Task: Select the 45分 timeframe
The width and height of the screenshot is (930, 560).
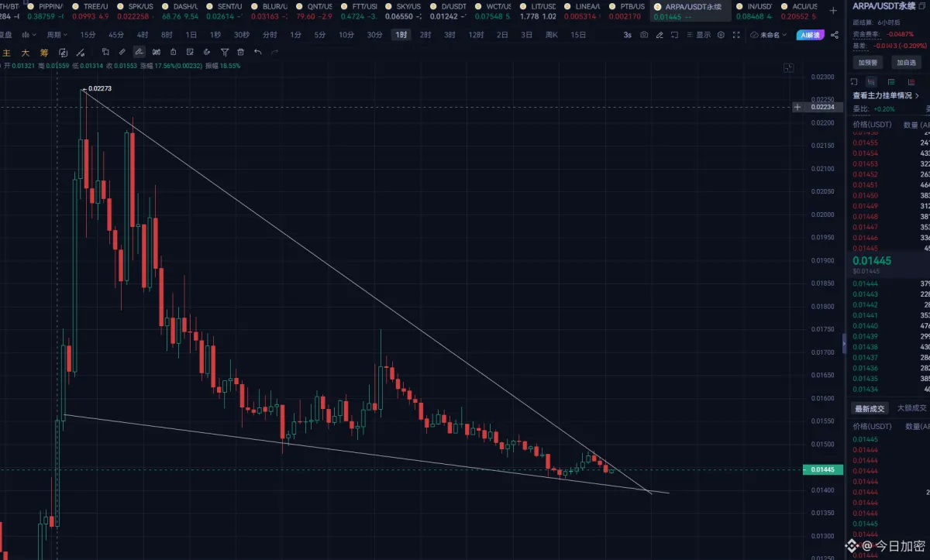Action: pos(115,35)
